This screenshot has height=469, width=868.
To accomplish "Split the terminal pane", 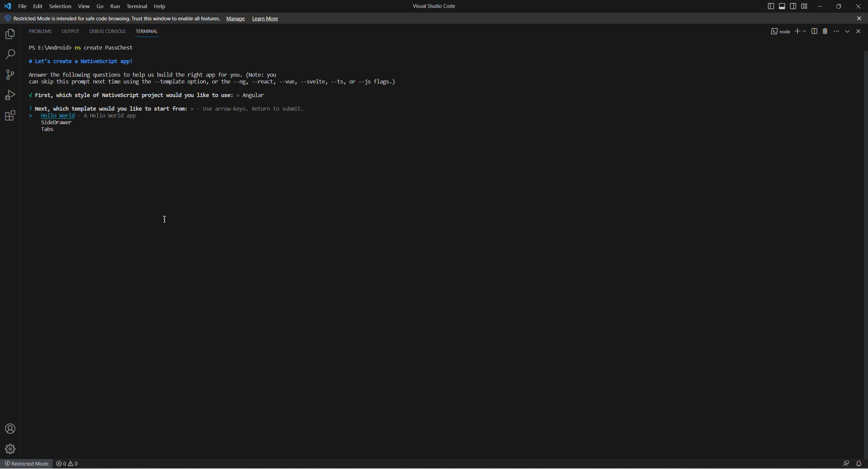I will (814, 31).
